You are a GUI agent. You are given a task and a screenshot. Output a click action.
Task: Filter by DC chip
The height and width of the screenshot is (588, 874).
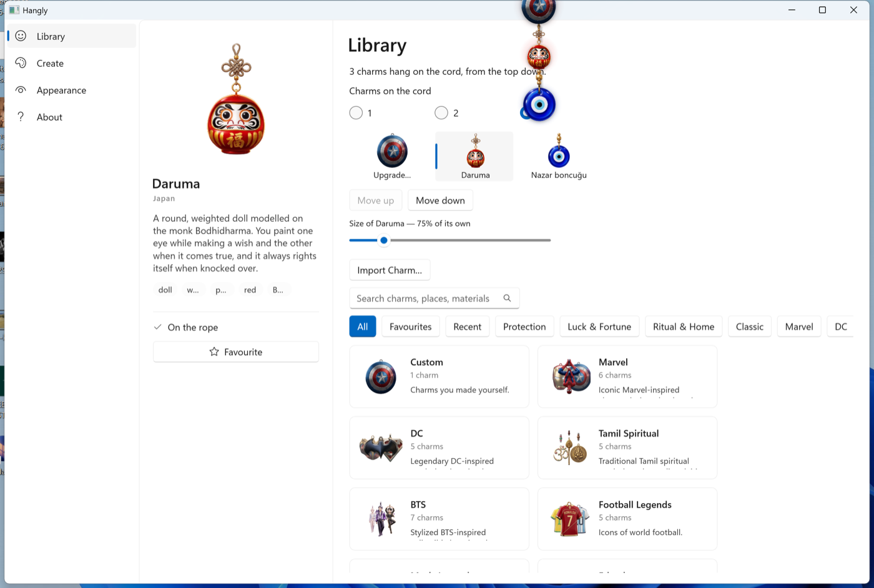tap(840, 326)
